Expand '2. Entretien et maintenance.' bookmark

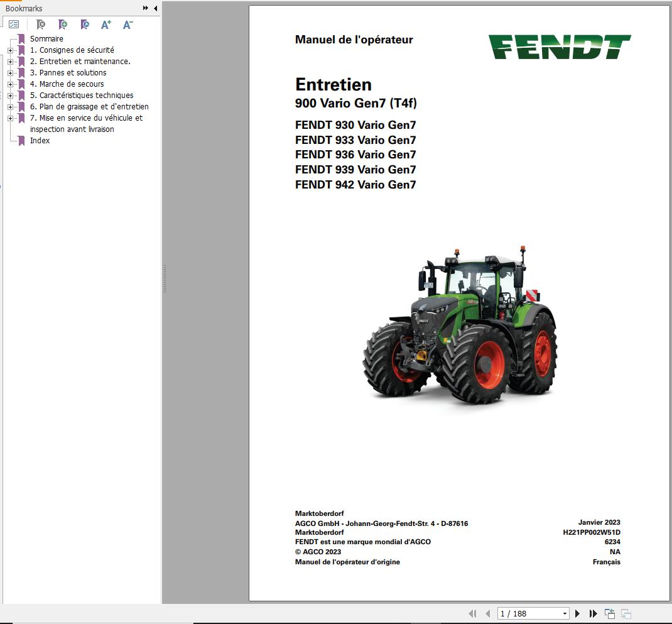[10, 62]
